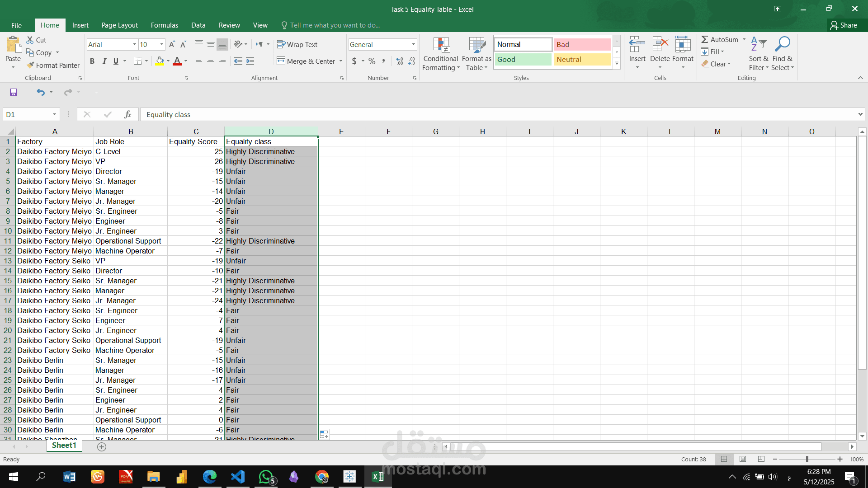Open Quick Analysis icon below selection

click(324, 434)
